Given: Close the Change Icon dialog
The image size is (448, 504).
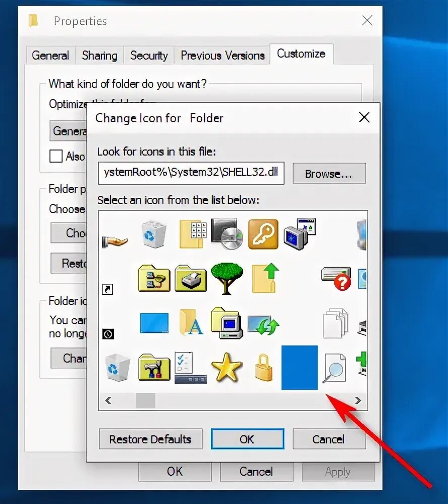Looking at the screenshot, I should tap(364, 117).
